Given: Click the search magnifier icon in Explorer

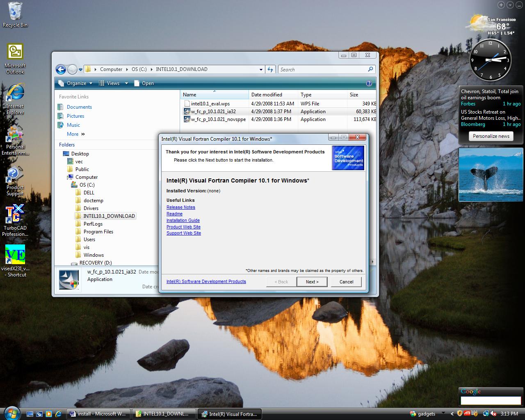Looking at the screenshot, I should [x=370, y=69].
